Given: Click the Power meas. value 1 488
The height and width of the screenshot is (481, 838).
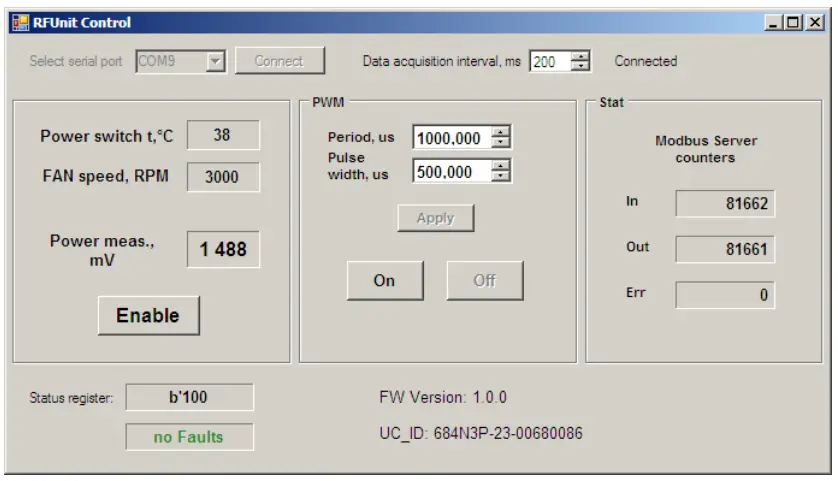Looking at the screenshot, I should click(x=223, y=249).
